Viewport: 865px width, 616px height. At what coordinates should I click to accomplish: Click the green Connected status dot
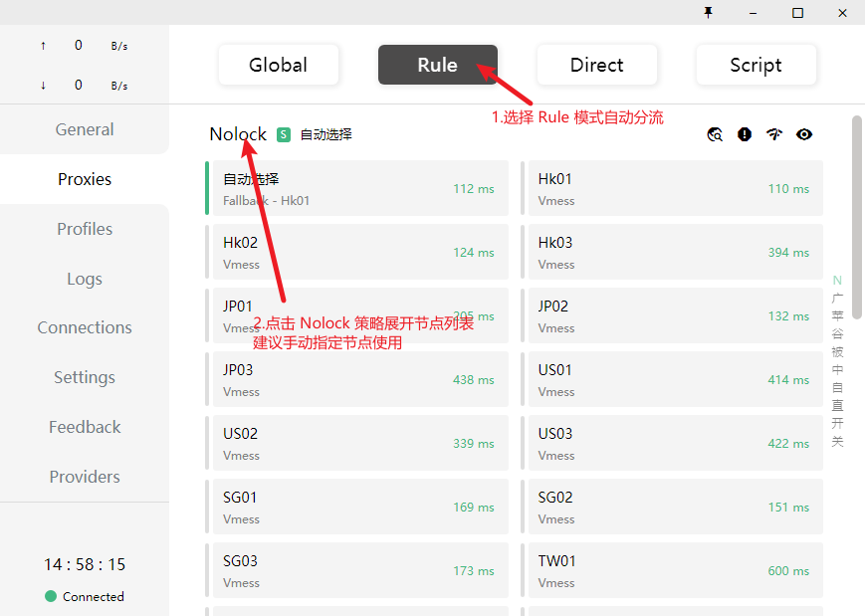tap(51, 596)
